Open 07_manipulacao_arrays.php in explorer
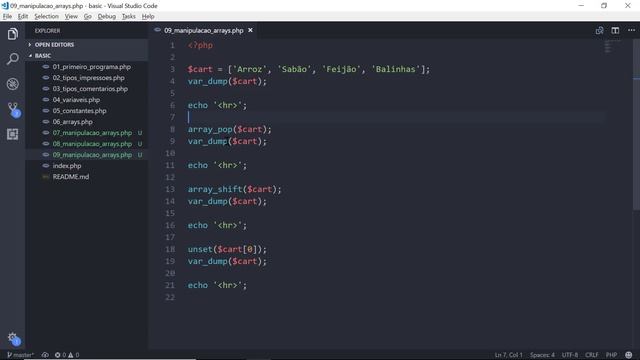This screenshot has width=640, height=360. click(87, 133)
